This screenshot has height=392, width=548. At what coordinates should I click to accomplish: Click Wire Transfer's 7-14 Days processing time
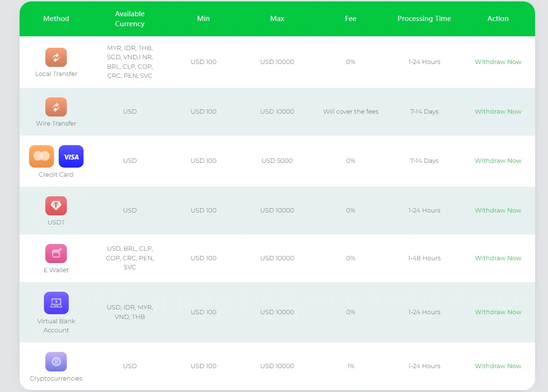pos(424,112)
